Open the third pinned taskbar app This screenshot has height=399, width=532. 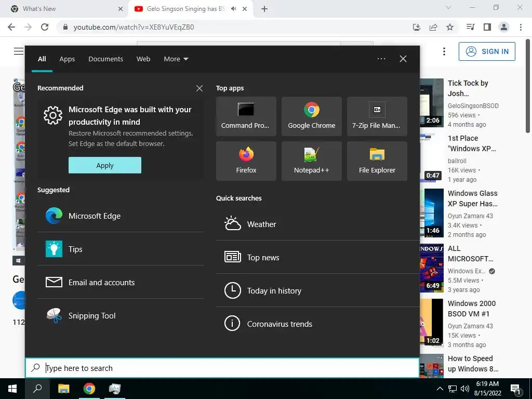pyautogui.click(x=115, y=389)
